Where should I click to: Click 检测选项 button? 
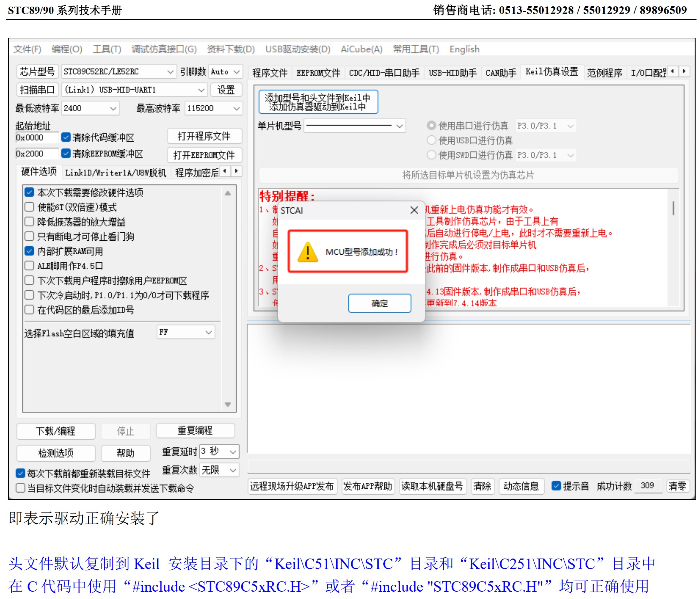(56, 453)
